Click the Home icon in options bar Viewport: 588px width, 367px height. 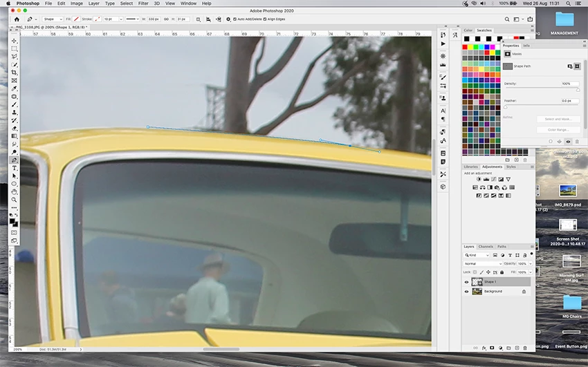click(17, 19)
